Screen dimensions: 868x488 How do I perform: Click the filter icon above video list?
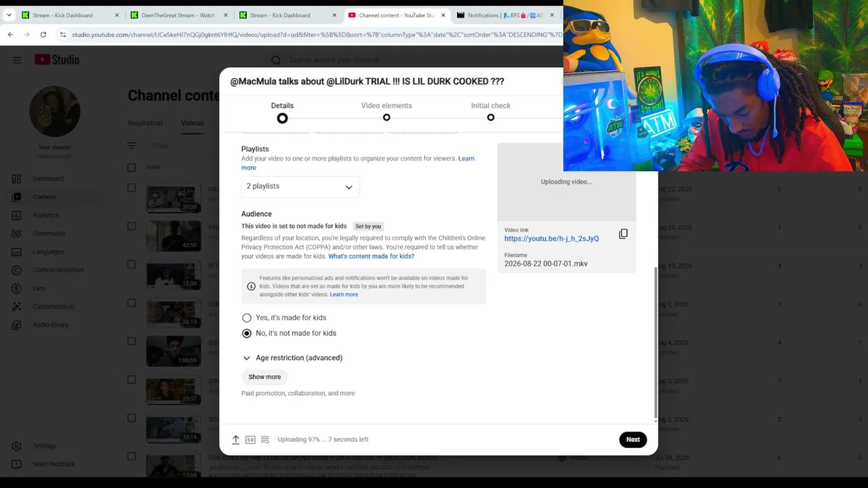132,146
